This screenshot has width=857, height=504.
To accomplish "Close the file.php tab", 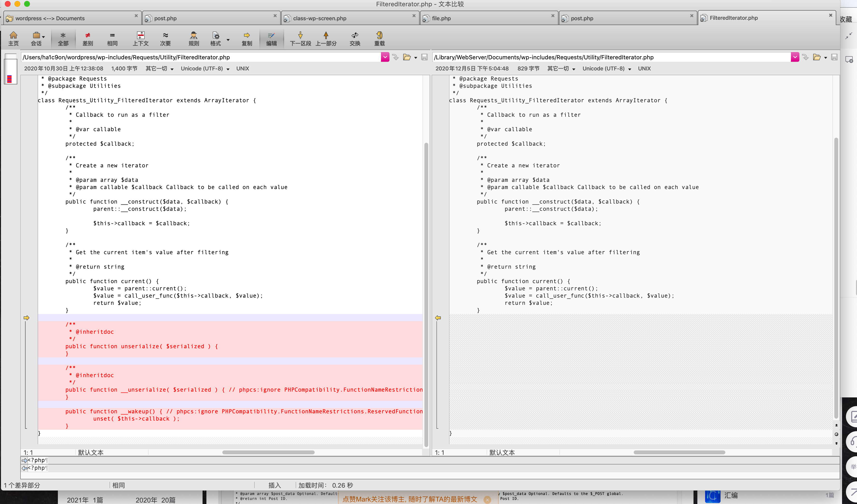I will pyautogui.click(x=553, y=16).
